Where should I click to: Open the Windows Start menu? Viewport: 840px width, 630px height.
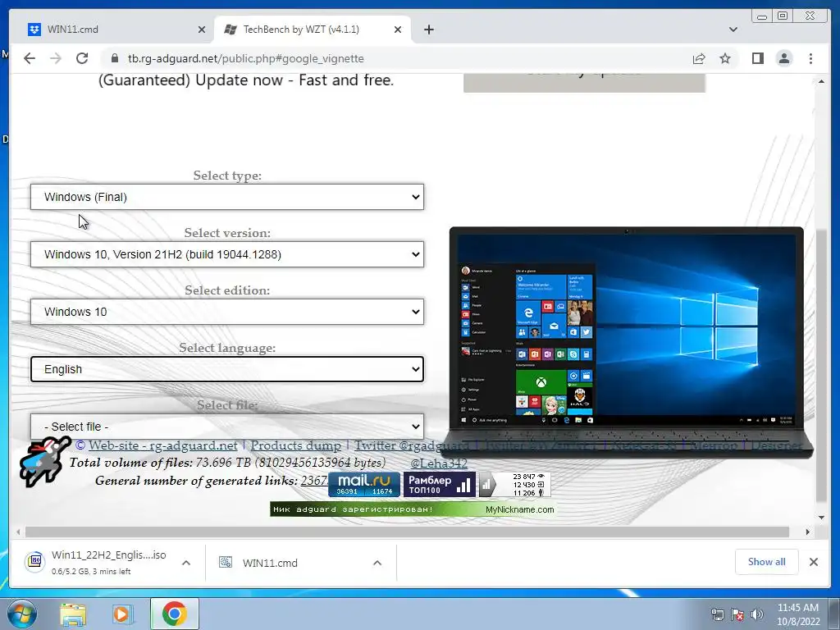pos(22,614)
